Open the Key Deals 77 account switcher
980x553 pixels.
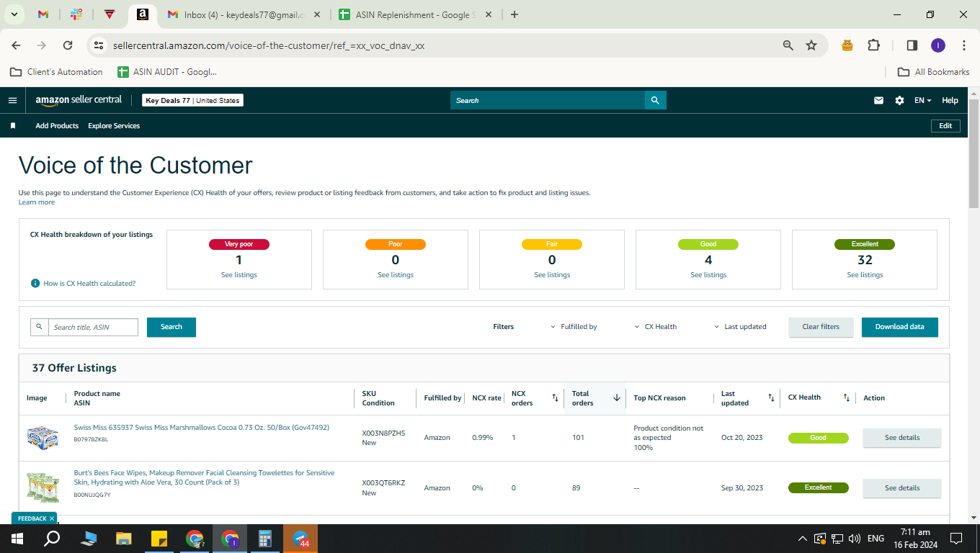click(x=192, y=101)
